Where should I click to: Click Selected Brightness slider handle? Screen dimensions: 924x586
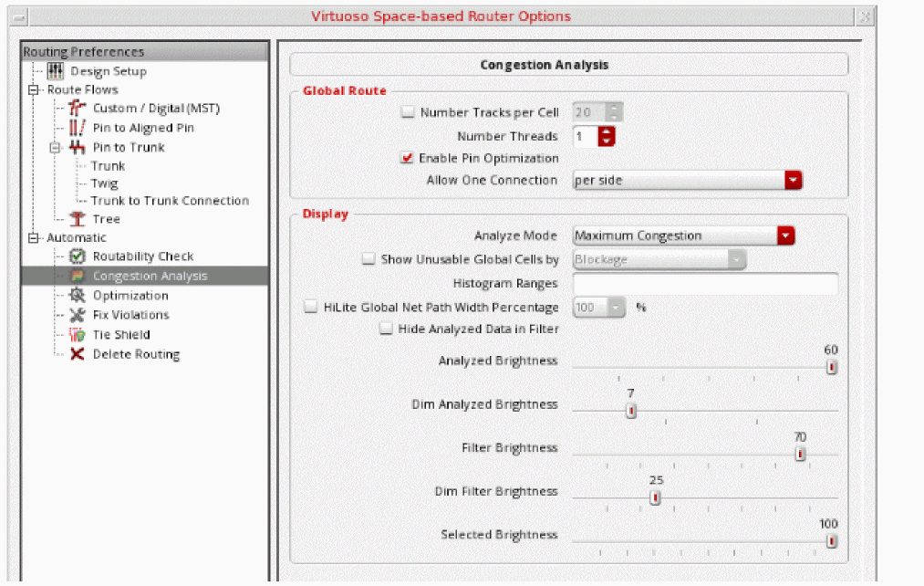(x=831, y=541)
